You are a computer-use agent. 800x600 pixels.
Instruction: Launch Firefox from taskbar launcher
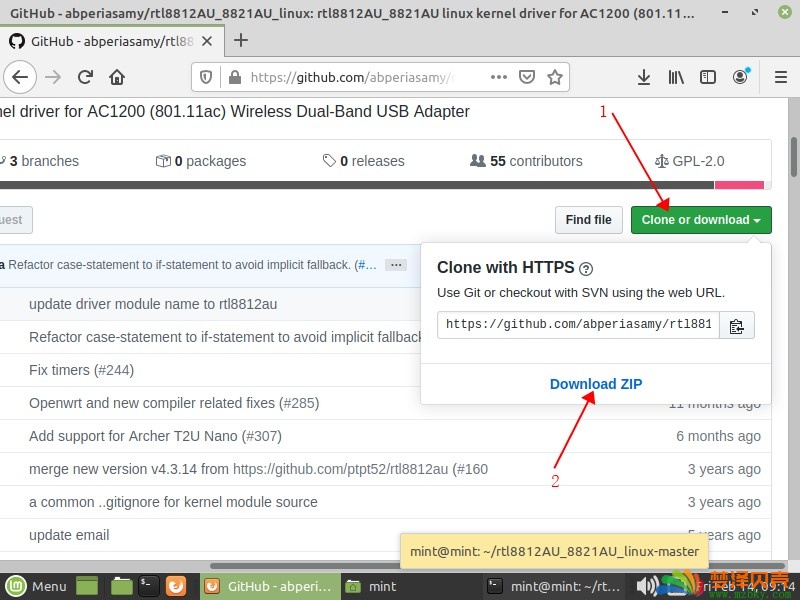click(176, 586)
